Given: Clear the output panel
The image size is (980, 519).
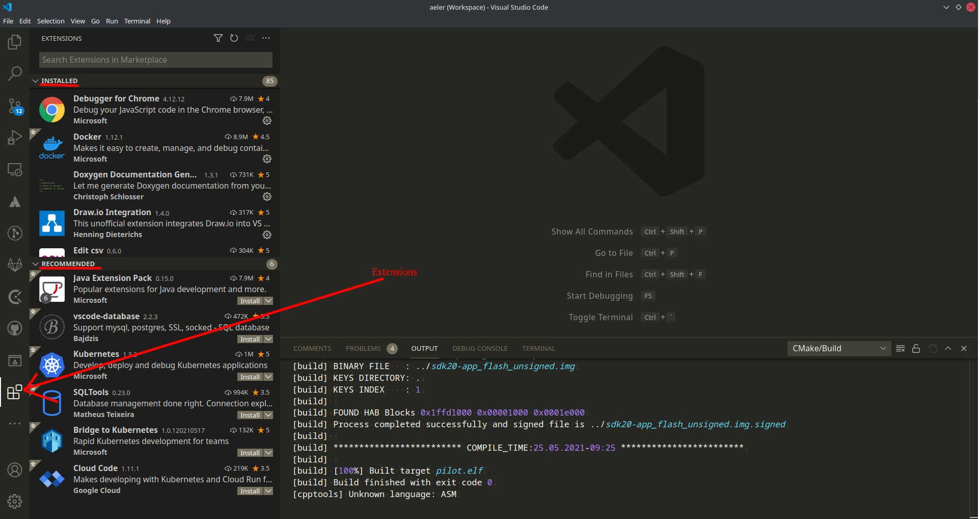Looking at the screenshot, I should [x=901, y=349].
